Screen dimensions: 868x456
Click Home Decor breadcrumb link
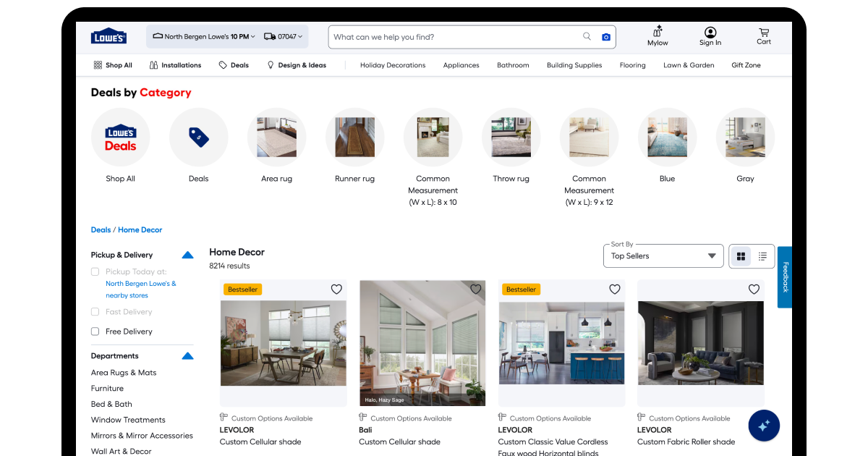(x=140, y=230)
